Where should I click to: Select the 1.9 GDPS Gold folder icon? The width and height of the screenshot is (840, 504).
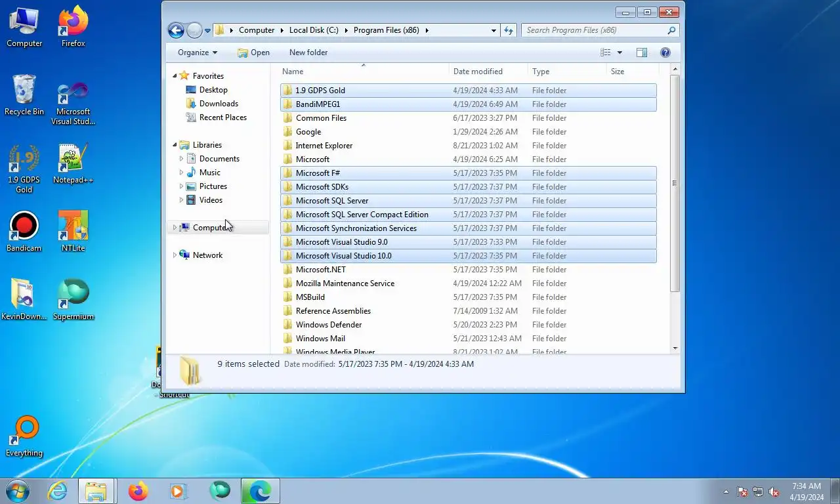pos(287,91)
